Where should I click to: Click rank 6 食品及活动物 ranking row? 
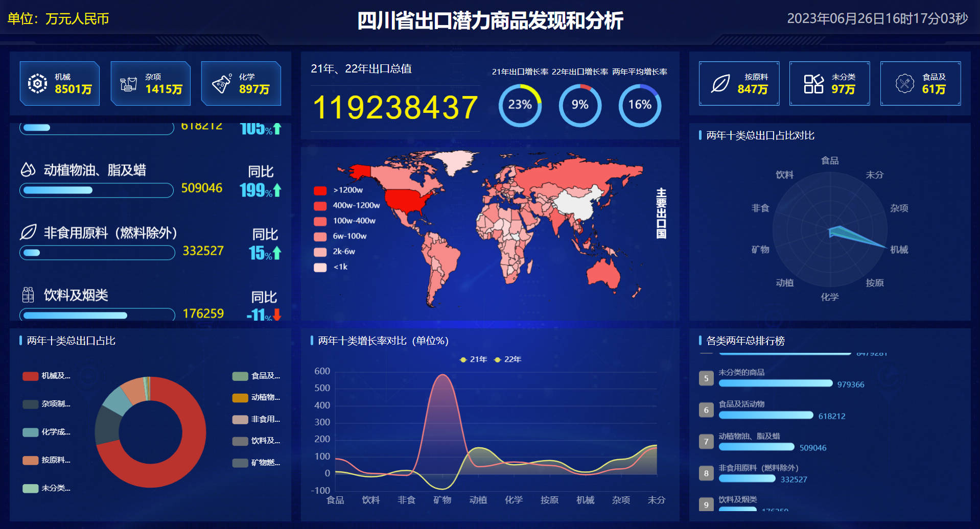[x=772, y=410]
